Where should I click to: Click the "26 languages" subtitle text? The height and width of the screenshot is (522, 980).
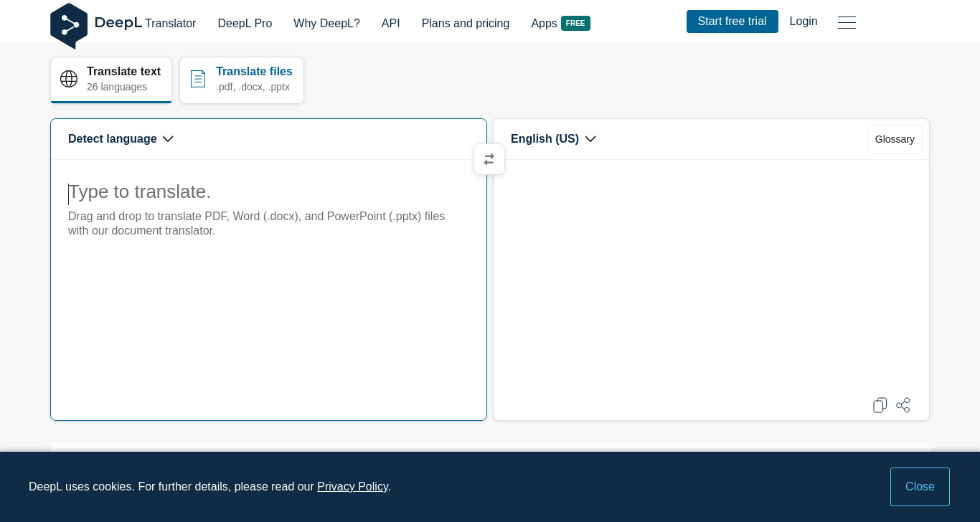tap(117, 87)
